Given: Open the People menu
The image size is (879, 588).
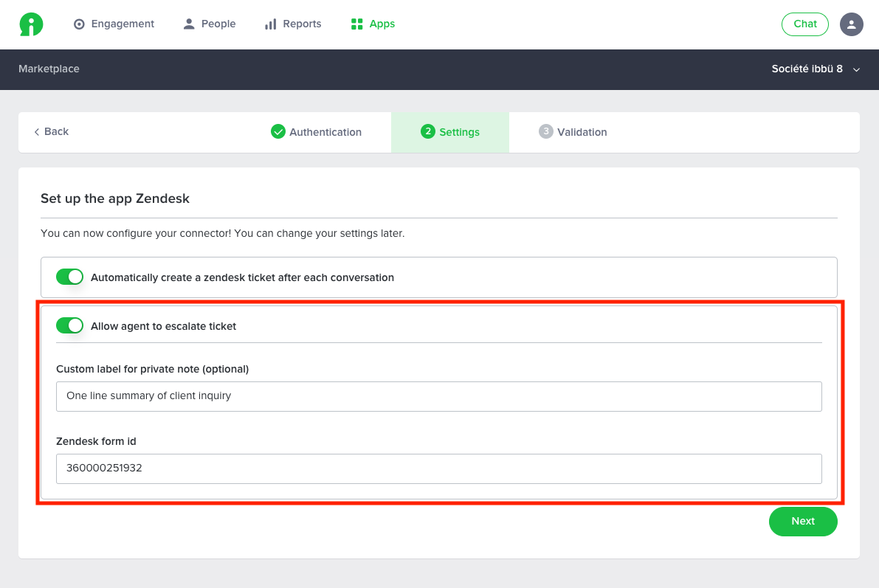Looking at the screenshot, I should coord(210,24).
